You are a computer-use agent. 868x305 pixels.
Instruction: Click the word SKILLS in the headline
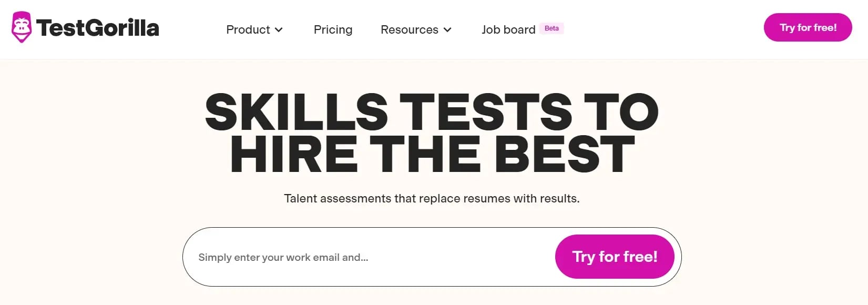point(297,112)
